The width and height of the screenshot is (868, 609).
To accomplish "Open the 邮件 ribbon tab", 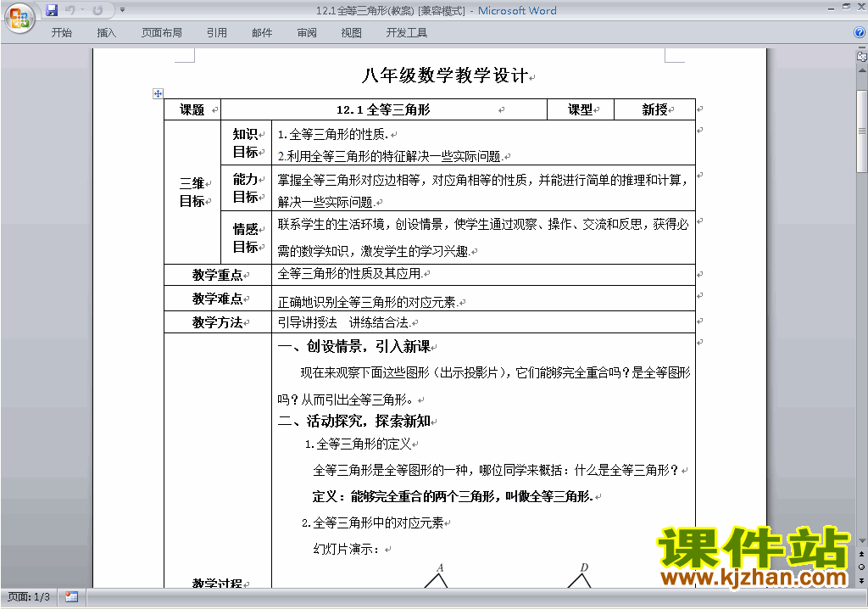I will tap(262, 33).
